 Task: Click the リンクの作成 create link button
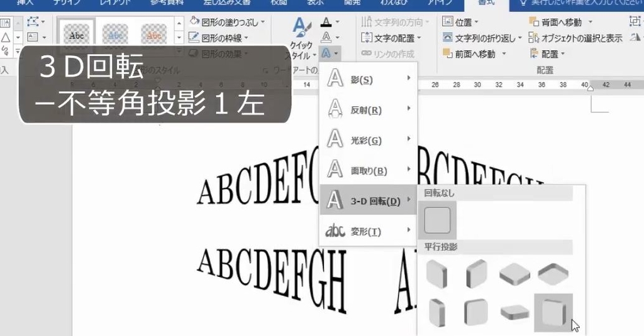coord(387,54)
